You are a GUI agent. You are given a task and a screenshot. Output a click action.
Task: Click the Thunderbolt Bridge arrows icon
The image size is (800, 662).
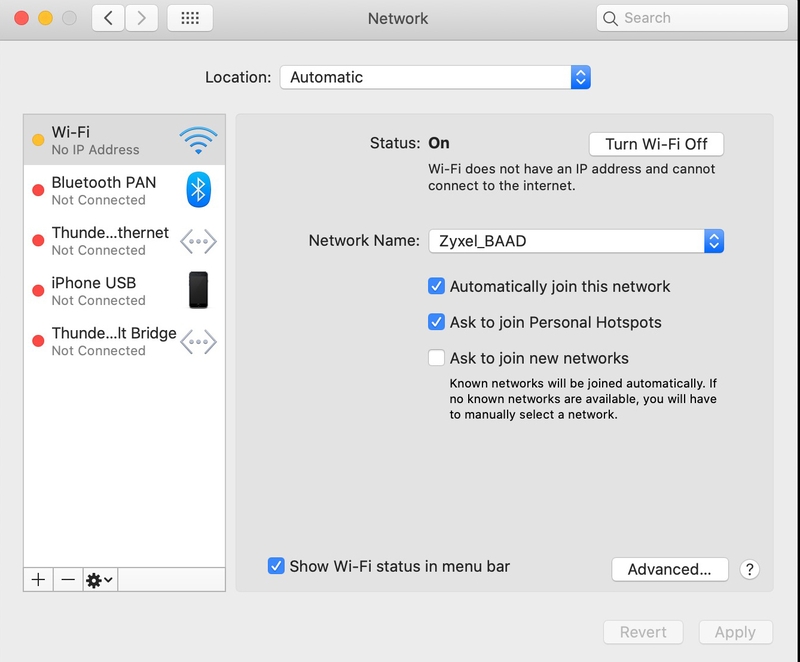coord(198,341)
